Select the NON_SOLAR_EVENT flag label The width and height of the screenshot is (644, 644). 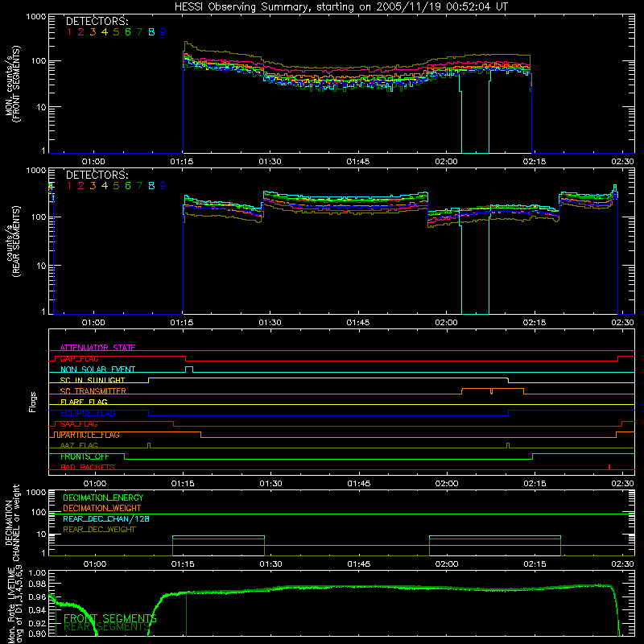pos(97,369)
